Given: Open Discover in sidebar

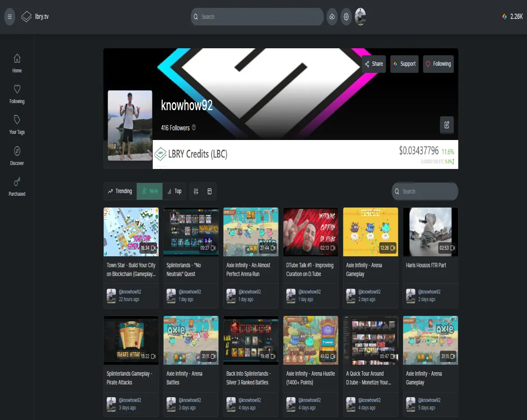Looking at the screenshot, I should pos(17,156).
